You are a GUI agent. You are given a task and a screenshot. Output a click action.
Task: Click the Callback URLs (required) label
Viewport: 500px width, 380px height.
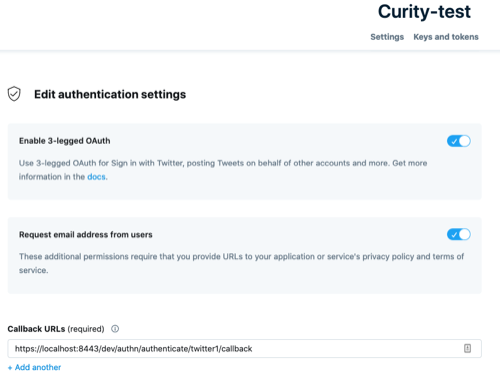(x=56, y=329)
